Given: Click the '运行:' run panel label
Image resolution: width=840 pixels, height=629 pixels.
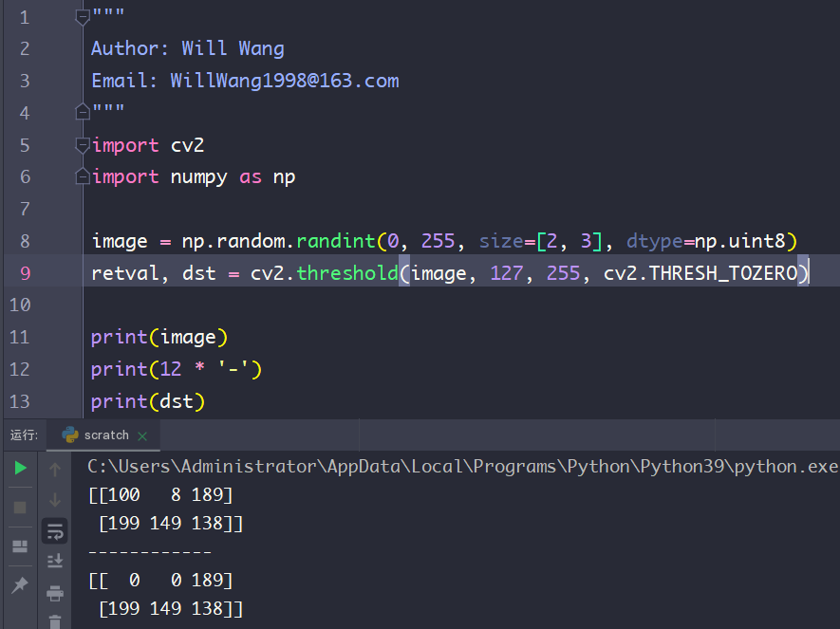Looking at the screenshot, I should point(24,435).
